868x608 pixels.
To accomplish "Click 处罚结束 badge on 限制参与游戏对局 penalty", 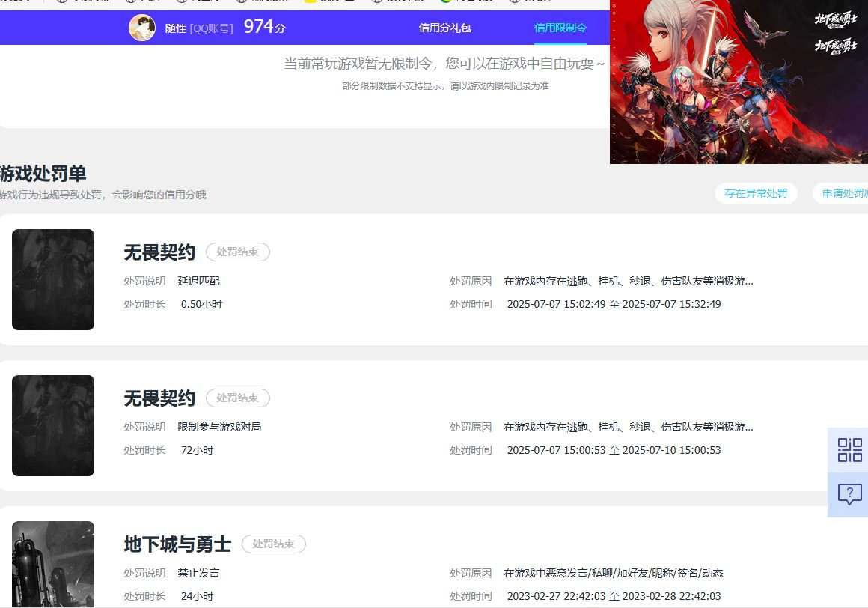I will point(237,398).
